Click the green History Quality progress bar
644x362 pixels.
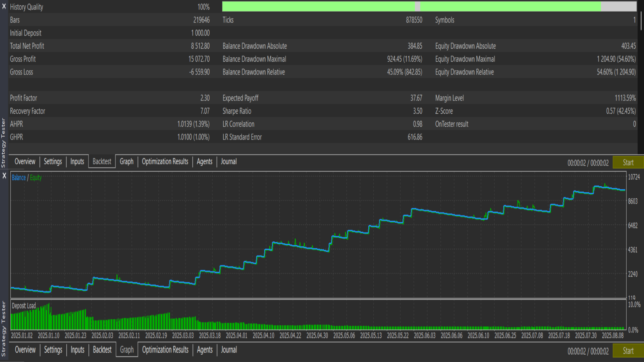(429, 6)
